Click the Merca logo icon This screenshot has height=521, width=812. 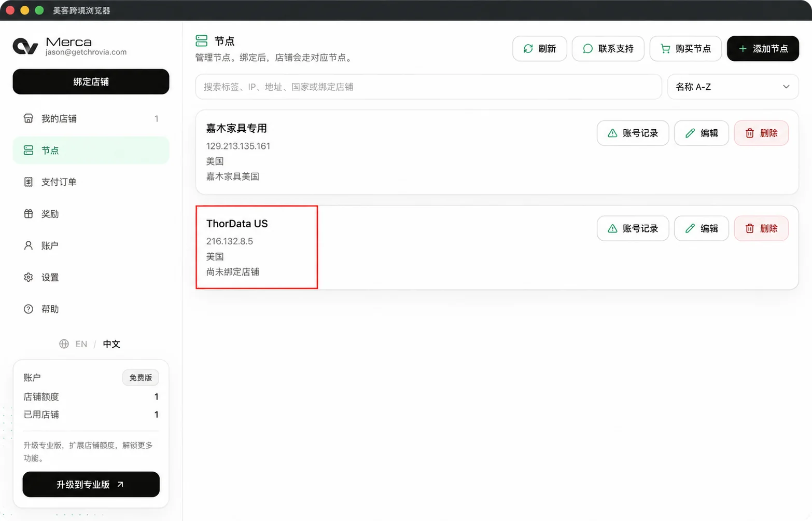coord(25,46)
